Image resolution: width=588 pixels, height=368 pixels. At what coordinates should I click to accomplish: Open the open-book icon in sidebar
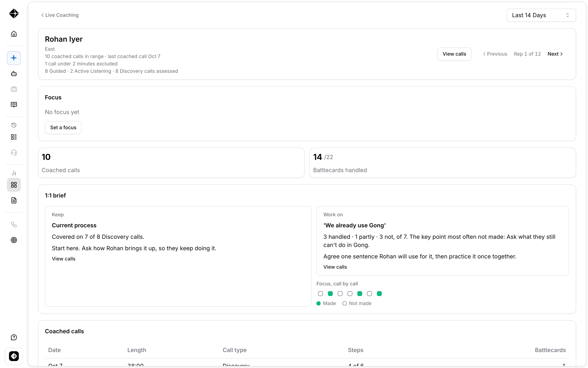[14, 105]
